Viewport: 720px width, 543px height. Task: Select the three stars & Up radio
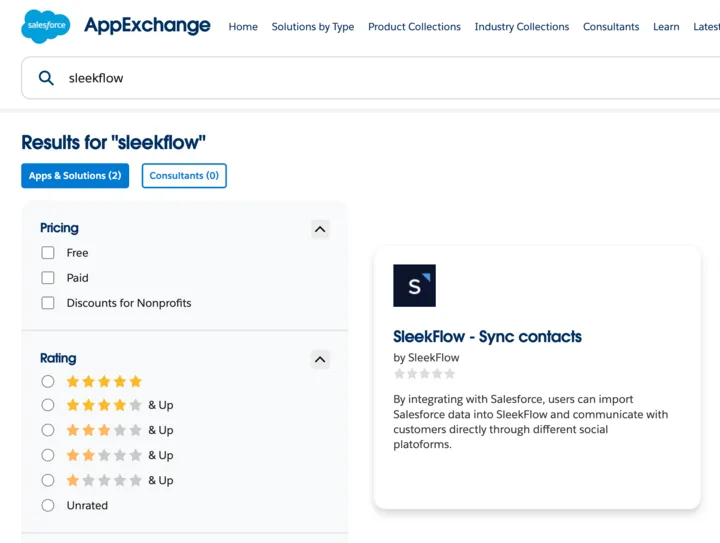[48, 430]
